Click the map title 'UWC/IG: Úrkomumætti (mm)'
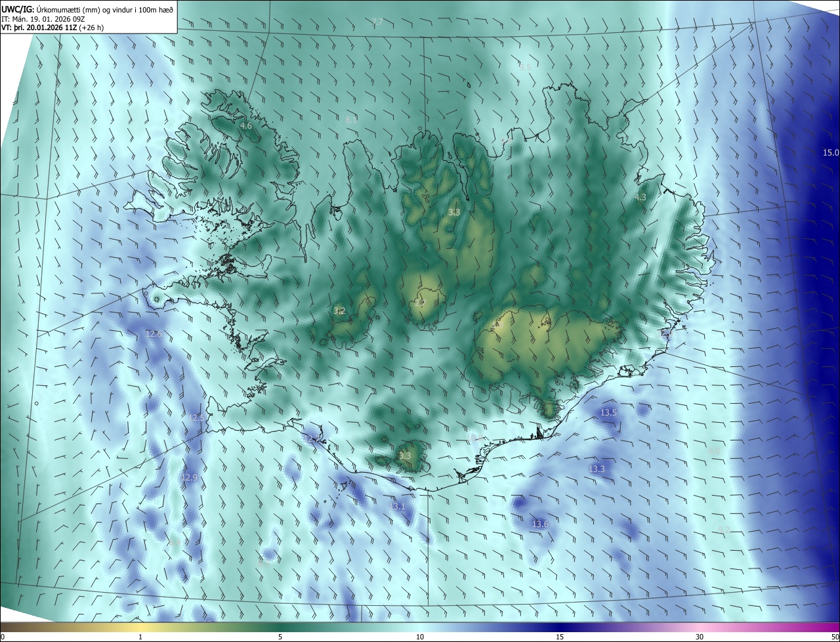Screen dimensions: 840x642 point(59,9)
